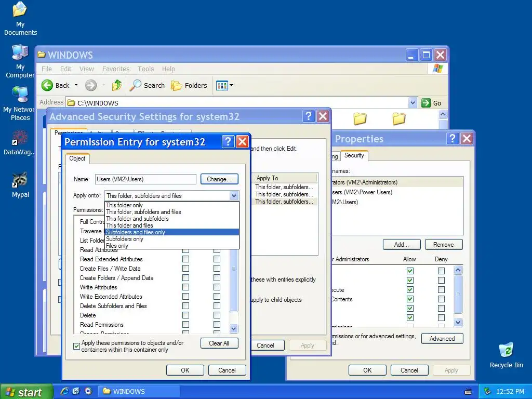Toggle 'Apply these permissions to objects' checkbox
The height and width of the screenshot is (399, 532).
[77, 347]
